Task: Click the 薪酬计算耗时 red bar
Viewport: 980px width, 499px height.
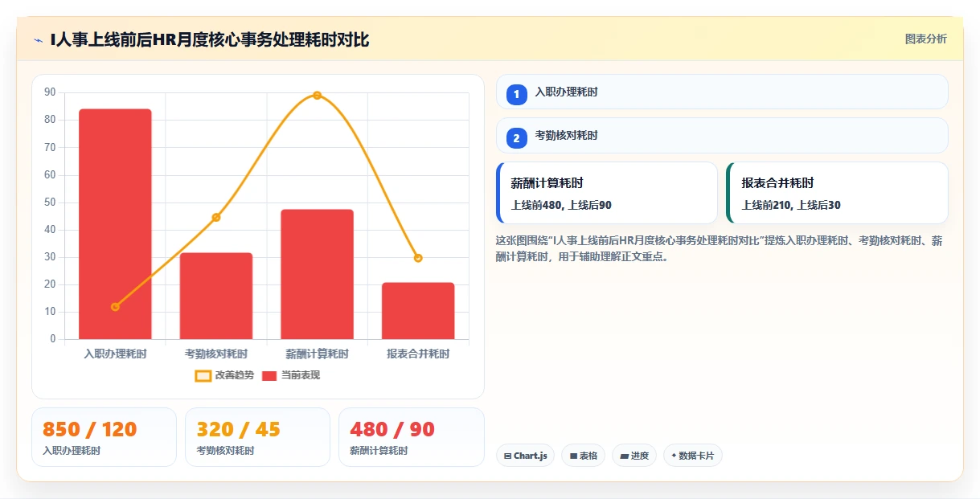Action: [x=317, y=274]
